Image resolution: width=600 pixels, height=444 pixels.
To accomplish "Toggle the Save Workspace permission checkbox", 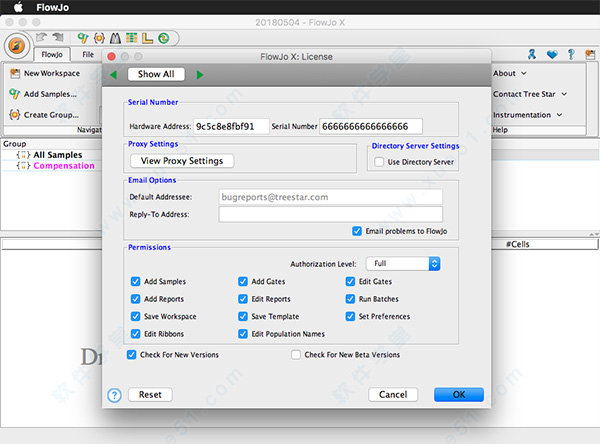I will coord(135,317).
